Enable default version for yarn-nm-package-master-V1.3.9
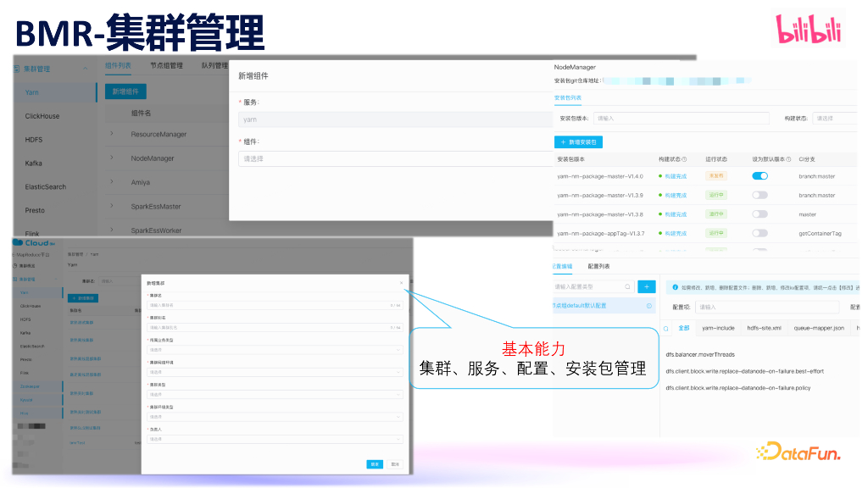 pos(759,195)
